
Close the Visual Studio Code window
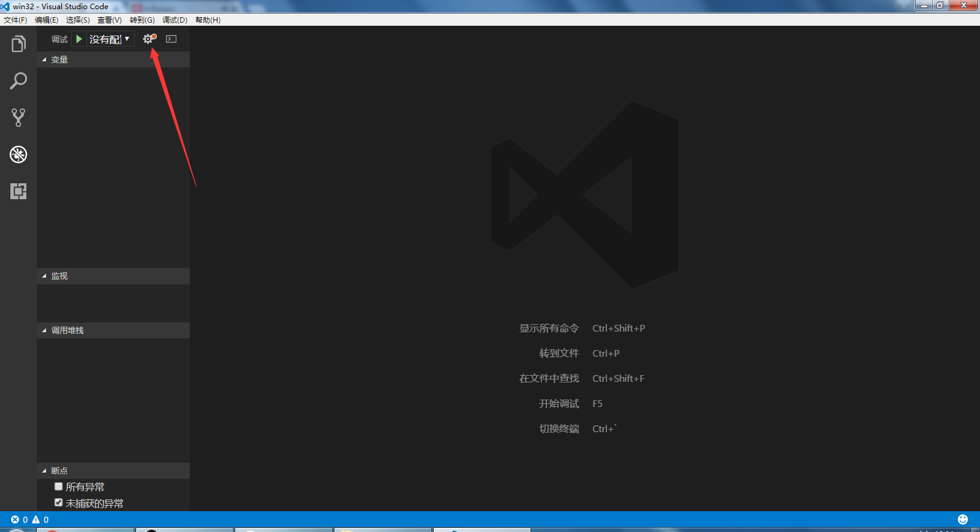tap(963, 6)
